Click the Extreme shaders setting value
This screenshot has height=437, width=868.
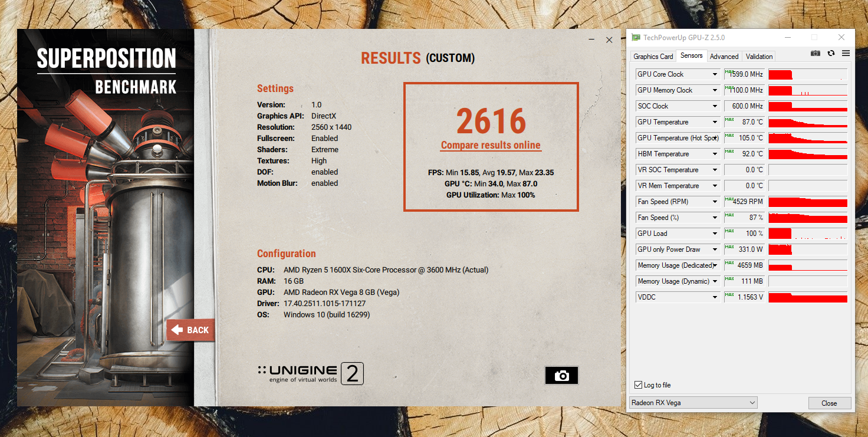coord(325,150)
